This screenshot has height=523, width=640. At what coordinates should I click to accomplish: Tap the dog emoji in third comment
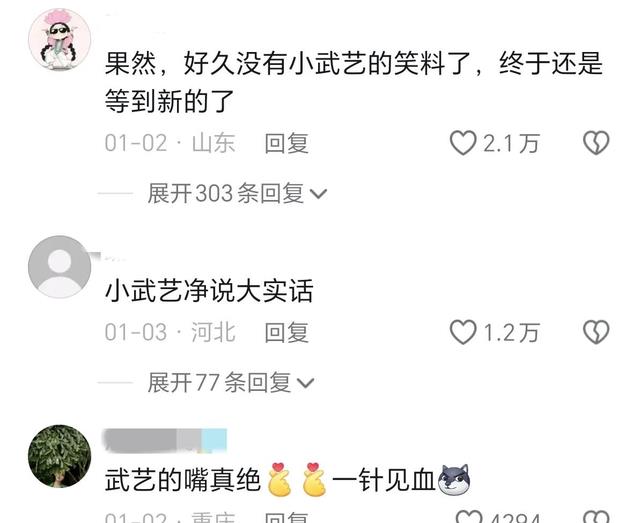click(x=454, y=480)
